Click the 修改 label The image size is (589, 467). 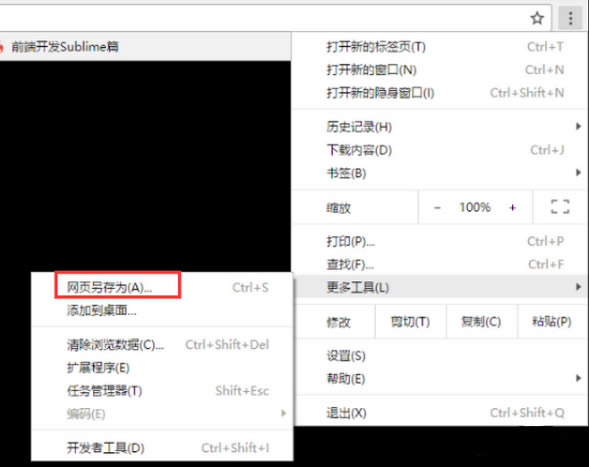point(338,322)
